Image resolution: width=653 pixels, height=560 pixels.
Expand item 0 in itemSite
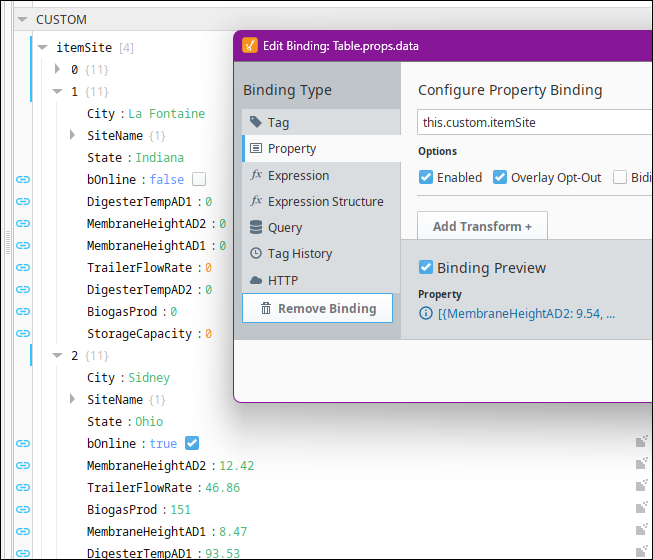click(58, 70)
